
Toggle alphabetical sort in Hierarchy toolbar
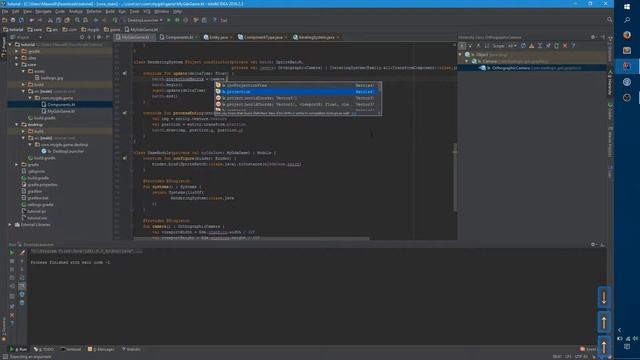point(487,46)
